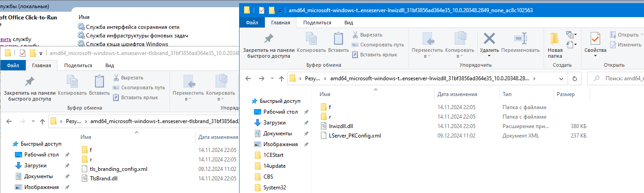The height and width of the screenshot is (193, 644).
Task: Select folder f in lrwizdll window
Action: pyautogui.click(x=330, y=107)
